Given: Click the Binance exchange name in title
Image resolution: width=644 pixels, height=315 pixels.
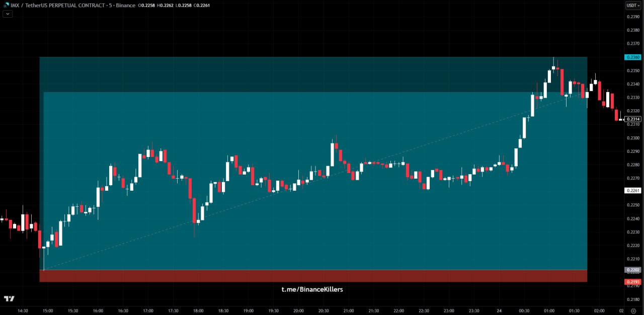Looking at the screenshot, I should click(x=125, y=6).
